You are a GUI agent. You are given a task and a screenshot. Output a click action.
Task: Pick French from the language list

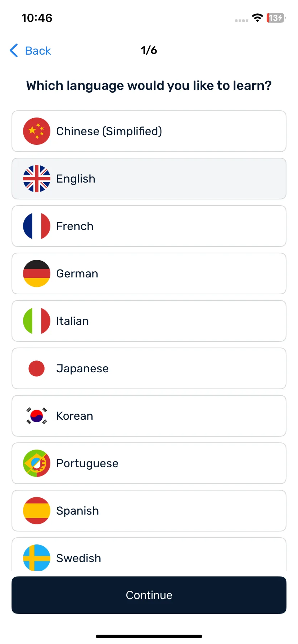[149, 226]
